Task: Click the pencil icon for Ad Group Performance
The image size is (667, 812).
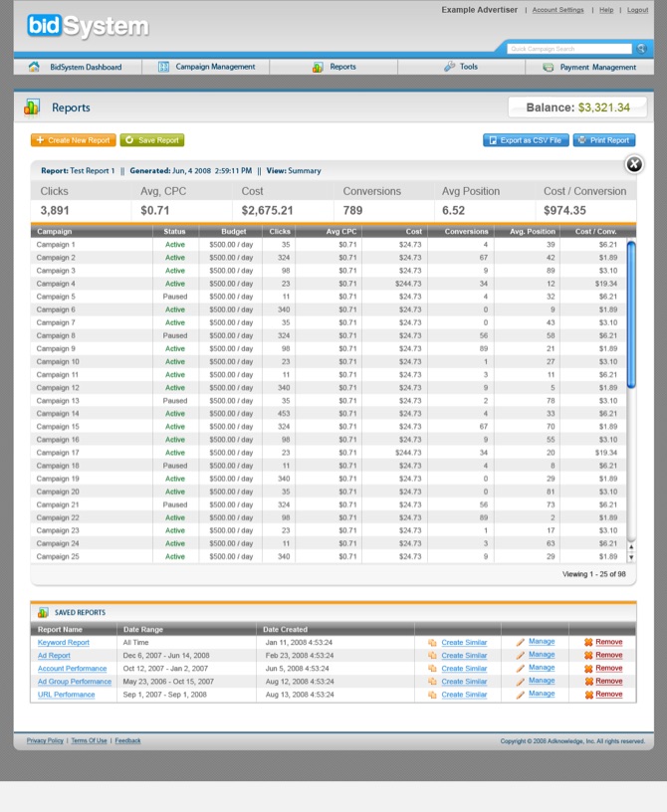Action: [x=521, y=682]
